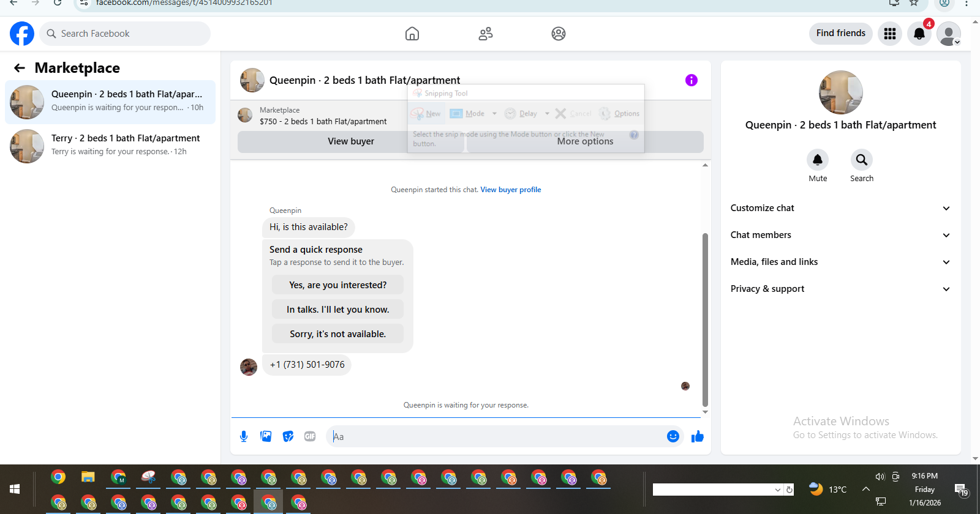This screenshot has height=514, width=980.
Task: Open the Groups icon in top nav
Action: [x=559, y=34]
